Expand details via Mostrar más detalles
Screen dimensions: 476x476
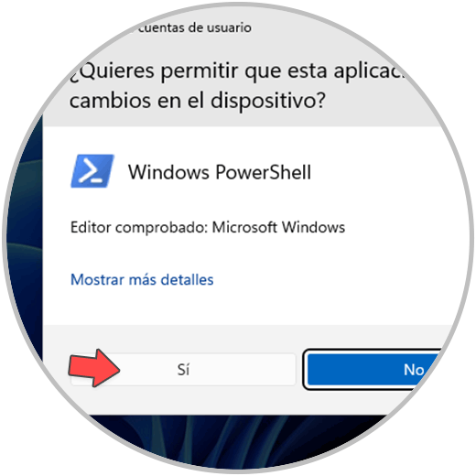point(142,279)
